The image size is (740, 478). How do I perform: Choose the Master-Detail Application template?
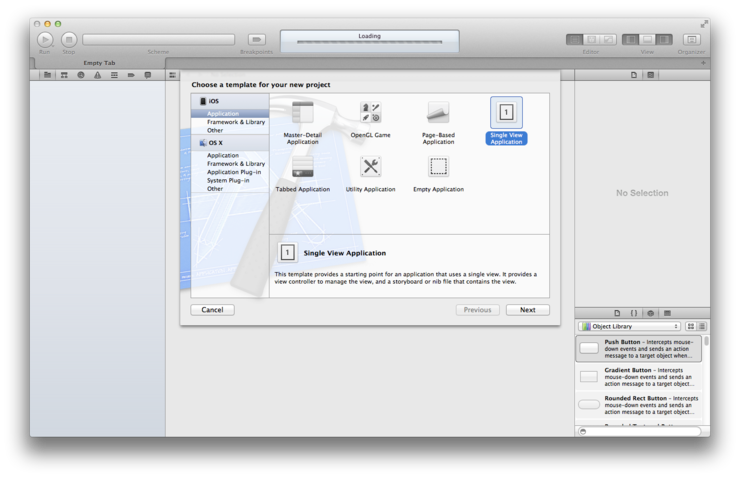click(303, 123)
